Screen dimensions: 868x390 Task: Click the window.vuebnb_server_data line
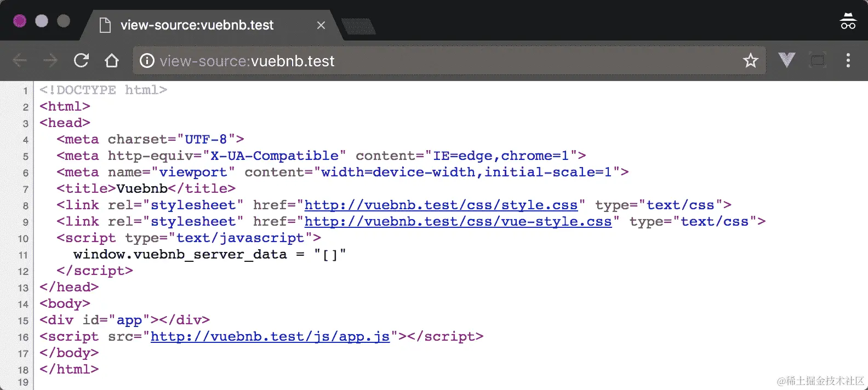(x=209, y=254)
